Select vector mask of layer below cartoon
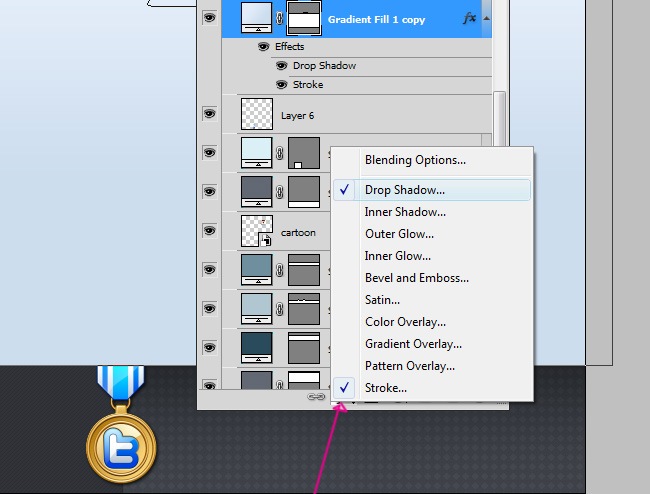Image resolution: width=650 pixels, height=494 pixels. [304, 270]
